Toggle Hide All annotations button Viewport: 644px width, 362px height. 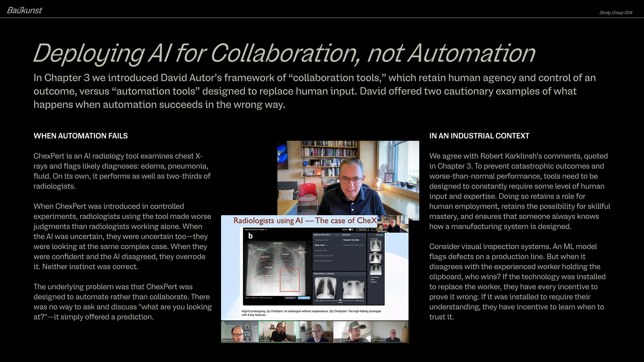304,298
